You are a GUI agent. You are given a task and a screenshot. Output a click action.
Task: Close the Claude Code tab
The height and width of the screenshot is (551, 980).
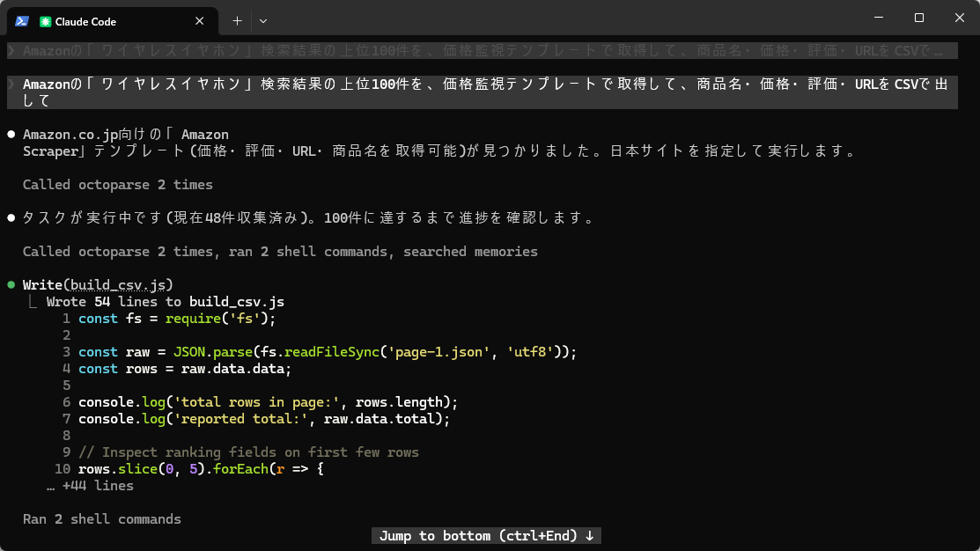click(199, 21)
